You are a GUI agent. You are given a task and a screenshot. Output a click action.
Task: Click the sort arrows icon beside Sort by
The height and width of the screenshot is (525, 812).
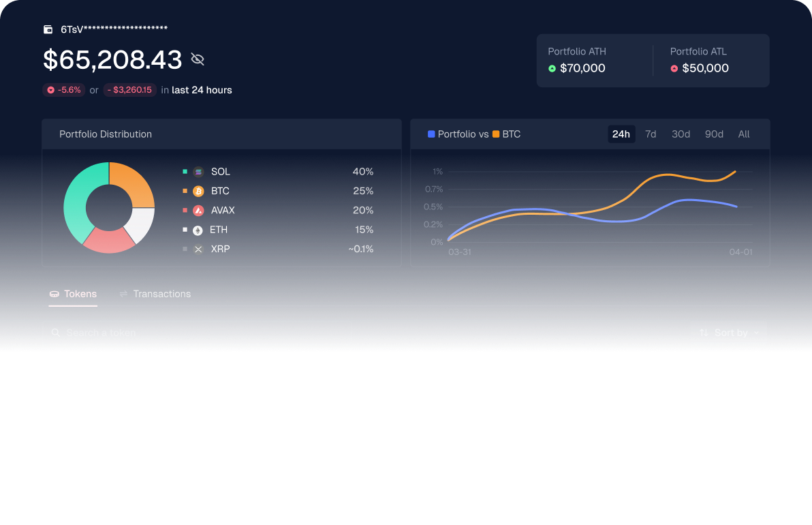(704, 333)
